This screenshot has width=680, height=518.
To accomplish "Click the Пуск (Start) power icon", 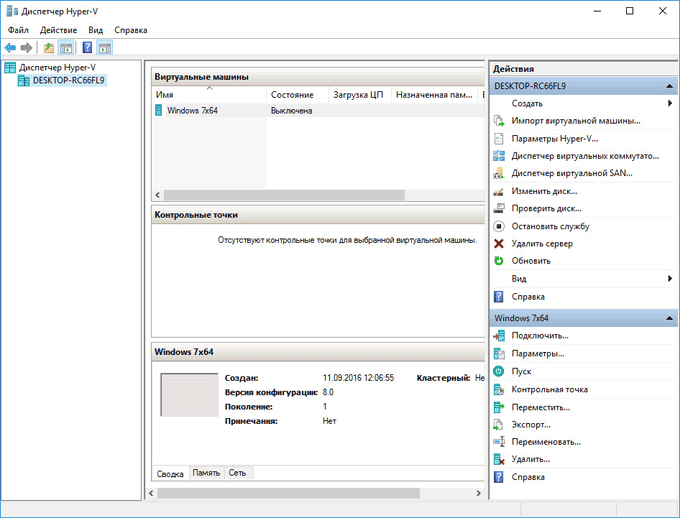I will point(499,371).
